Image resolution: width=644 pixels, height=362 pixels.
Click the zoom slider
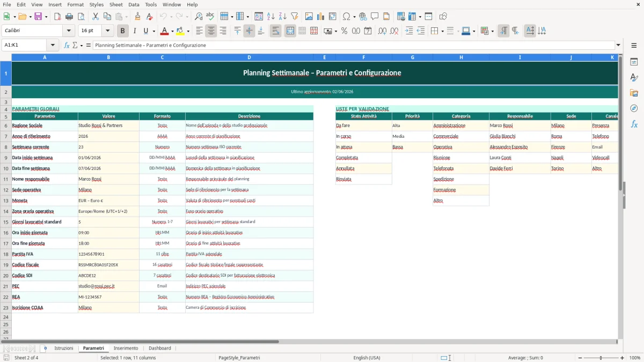pyautogui.click(x=601, y=358)
